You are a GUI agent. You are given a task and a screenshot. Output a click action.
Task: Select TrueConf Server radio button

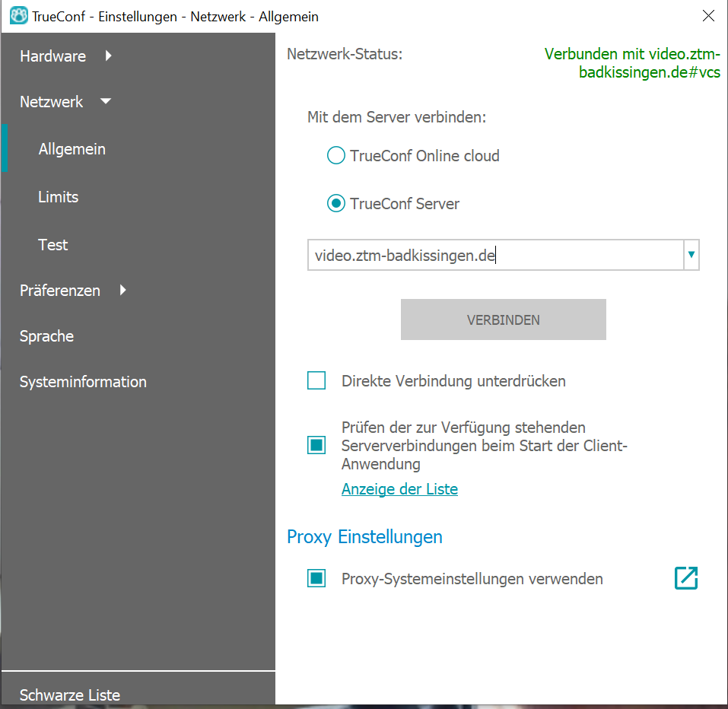[335, 203]
